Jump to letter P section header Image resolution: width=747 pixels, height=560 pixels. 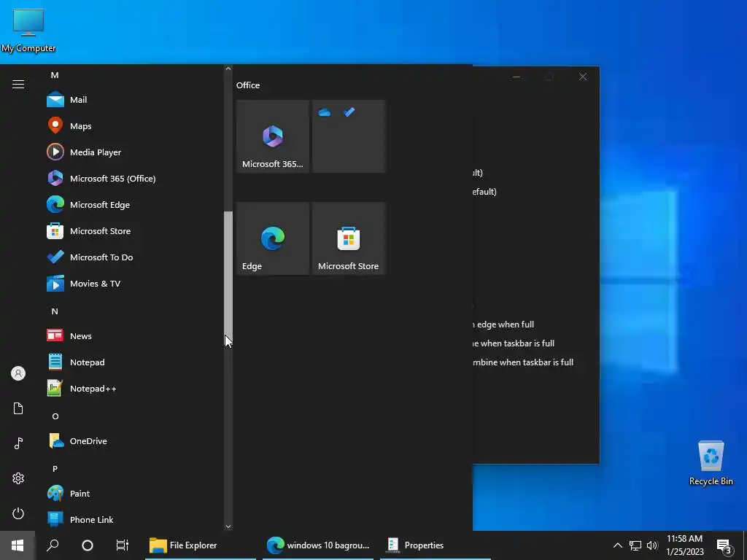click(x=55, y=469)
